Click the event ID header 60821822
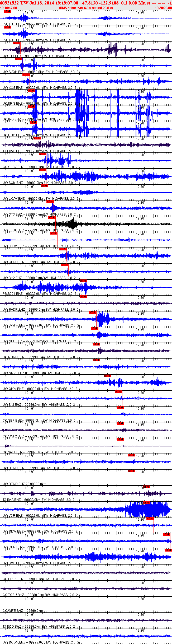The image size is (172, 644). click(9, 3)
